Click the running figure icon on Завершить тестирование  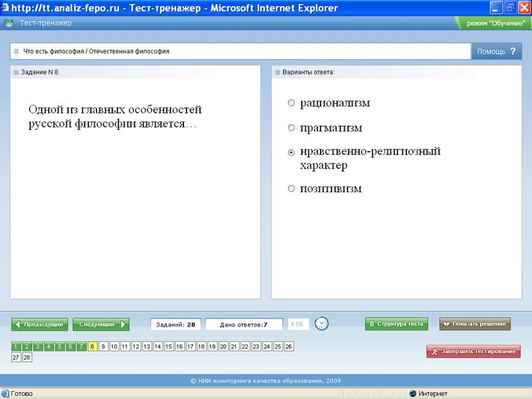435,352
